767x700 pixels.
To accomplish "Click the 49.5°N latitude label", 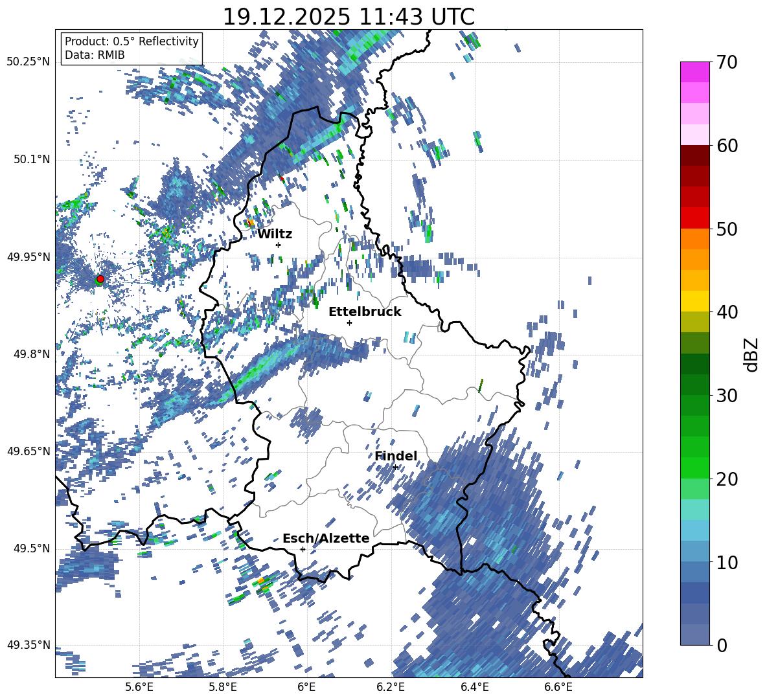I will [x=31, y=548].
